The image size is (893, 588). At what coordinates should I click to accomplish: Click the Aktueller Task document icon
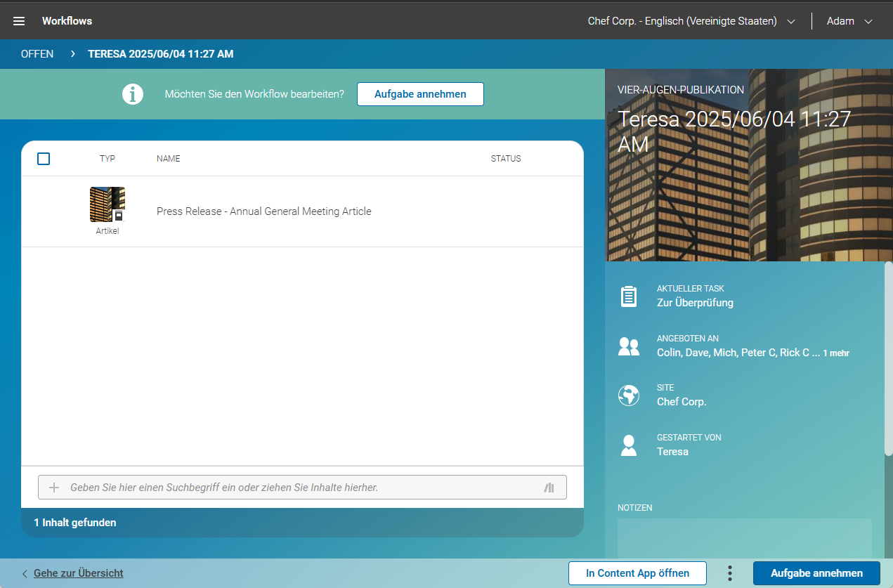point(629,296)
